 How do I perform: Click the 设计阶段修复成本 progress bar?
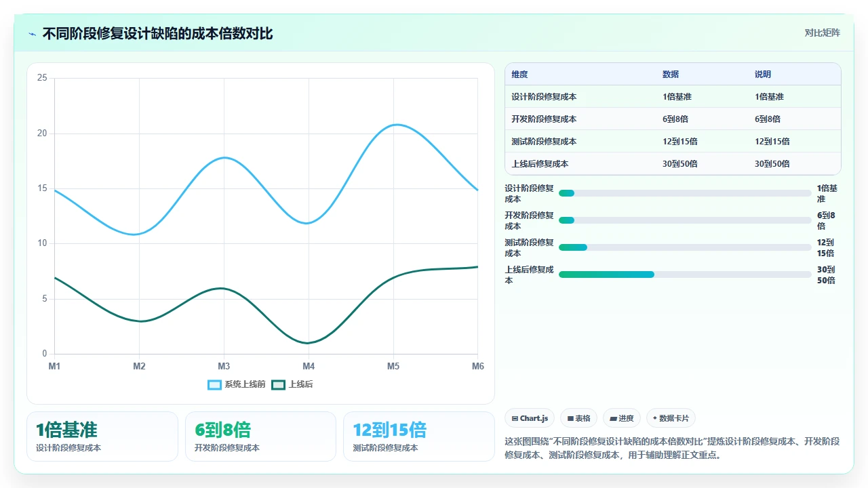pyautogui.click(x=685, y=193)
